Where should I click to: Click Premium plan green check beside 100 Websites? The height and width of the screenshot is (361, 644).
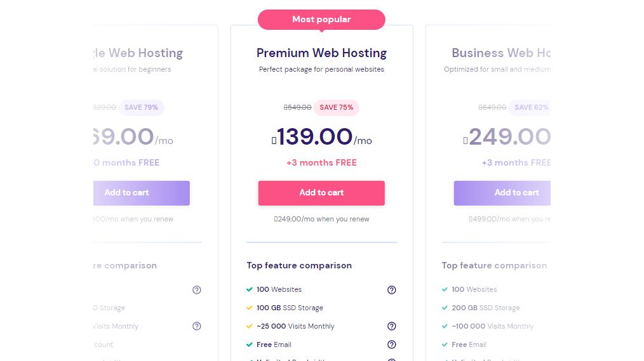coord(250,289)
